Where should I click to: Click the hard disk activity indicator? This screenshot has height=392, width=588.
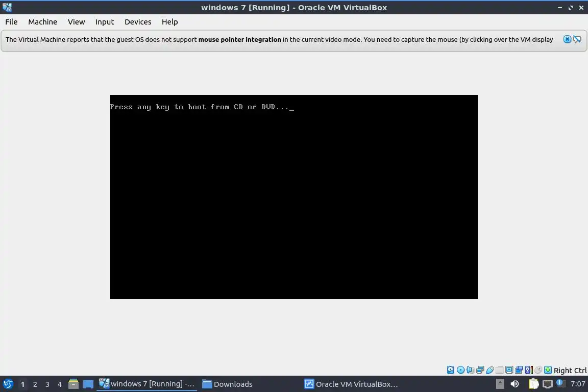[x=450, y=370]
